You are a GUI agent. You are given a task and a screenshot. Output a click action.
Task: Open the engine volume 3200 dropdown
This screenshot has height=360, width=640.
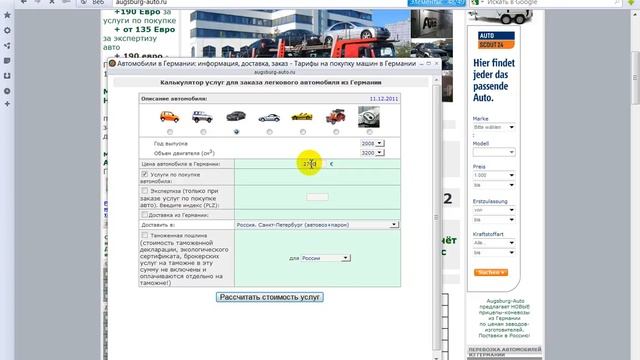point(372,153)
